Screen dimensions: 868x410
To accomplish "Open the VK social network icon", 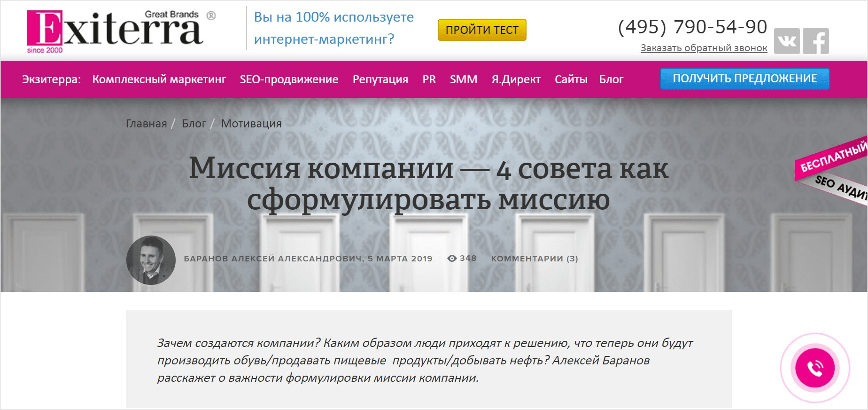I will [x=787, y=41].
